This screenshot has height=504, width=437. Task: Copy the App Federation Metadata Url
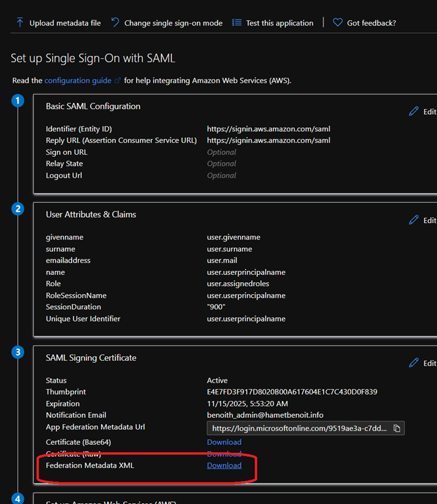pyautogui.click(x=396, y=429)
